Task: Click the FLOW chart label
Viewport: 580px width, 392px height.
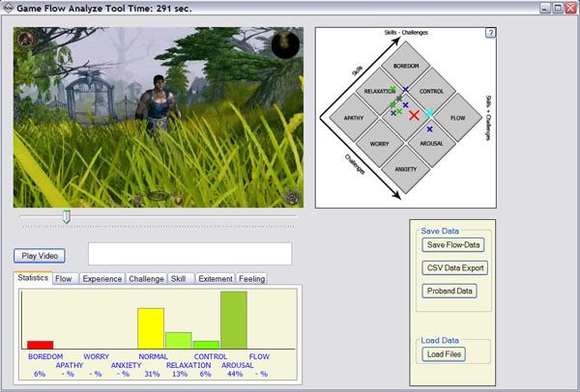Action: (x=259, y=357)
